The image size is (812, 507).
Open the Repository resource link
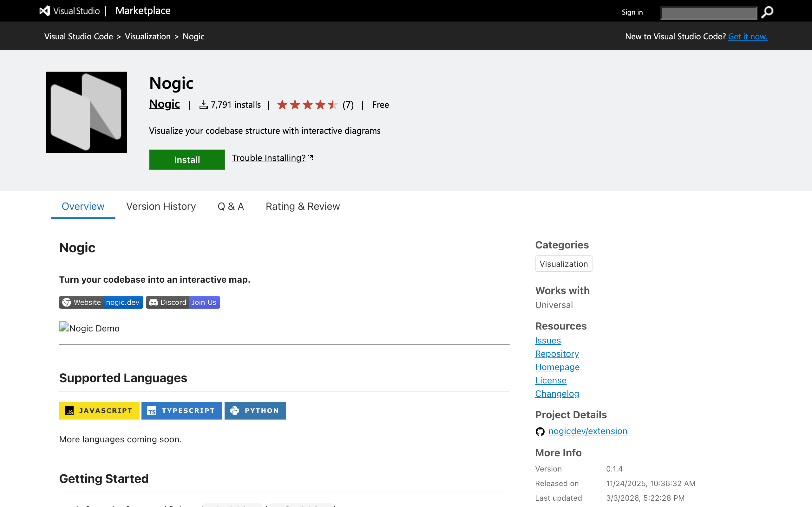(557, 354)
